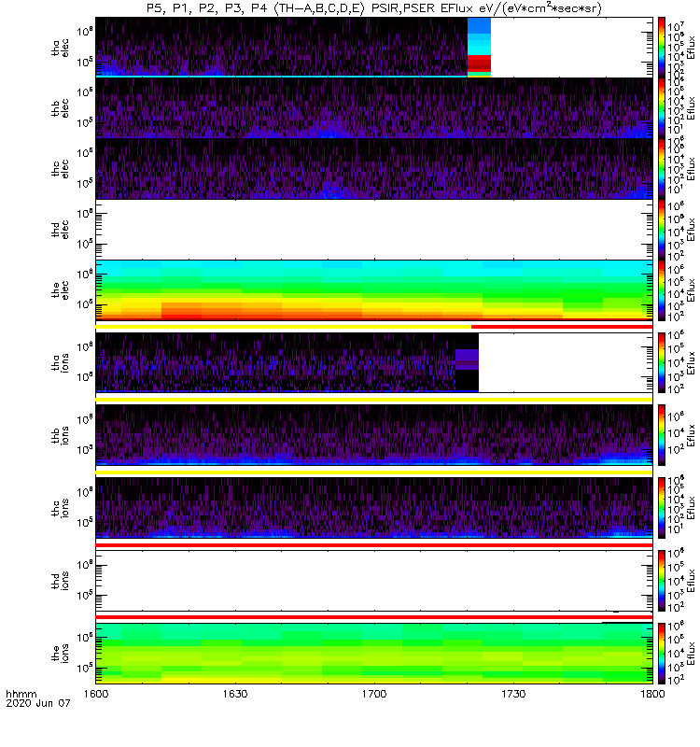Click the 1630 time axis label
Image resolution: width=700 pixels, height=747 pixels.
pyautogui.click(x=235, y=694)
